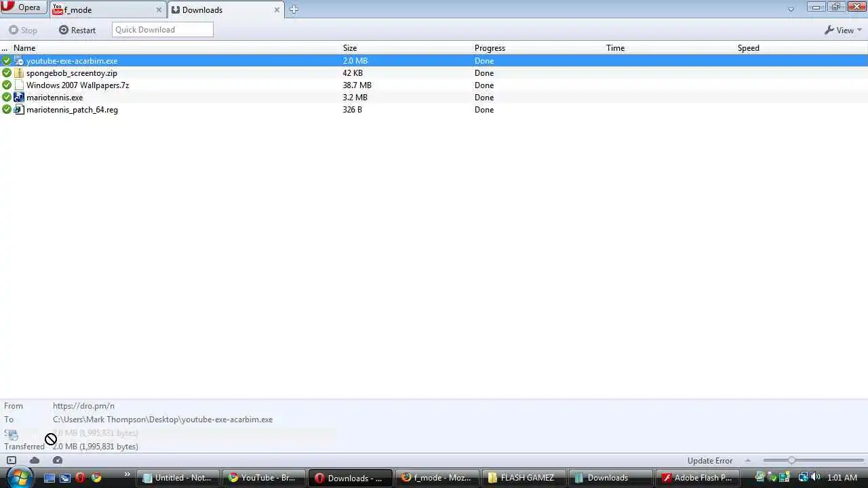Open the Downloads folder taskbar window
This screenshot has height=488, width=868.
(610, 478)
